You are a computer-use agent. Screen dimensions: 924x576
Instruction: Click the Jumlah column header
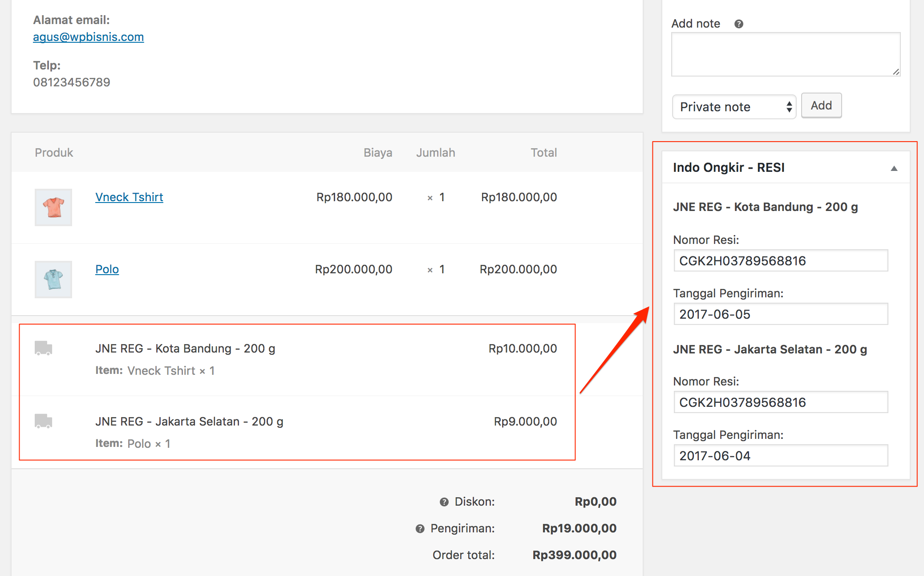click(x=436, y=153)
